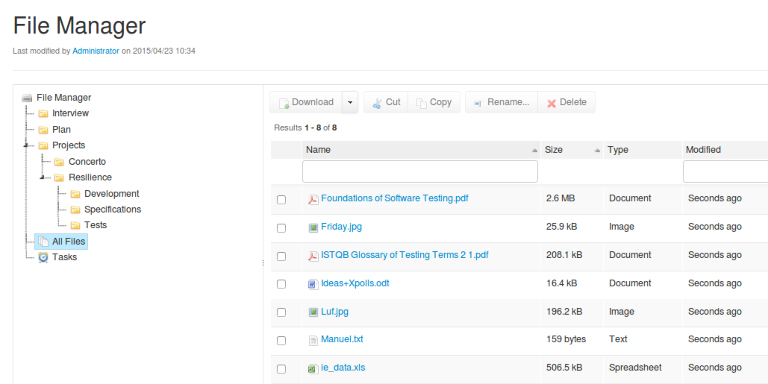The height and width of the screenshot is (384, 768).
Task: Click the All Files documents icon
Action: (43, 241)
